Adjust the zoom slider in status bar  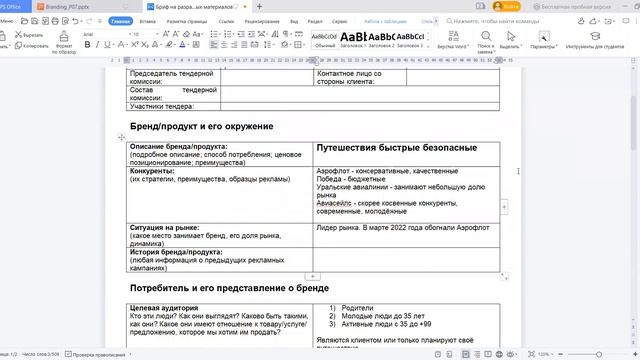click(x=599, y=354)
